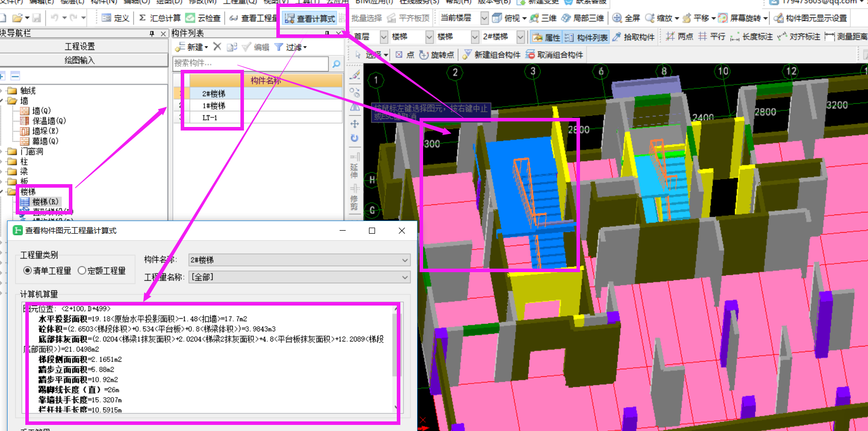868x431 pixels.
Task: Select 清单工程量 radio button
Action: pos(47,271)
